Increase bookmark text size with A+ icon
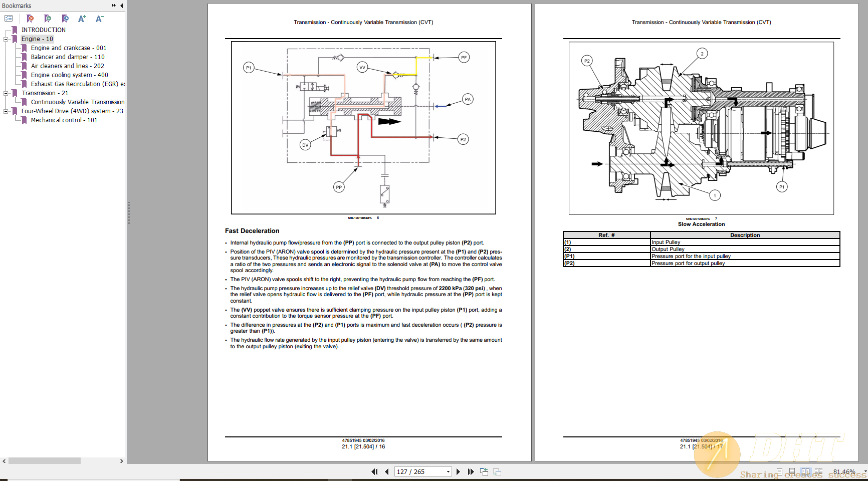 click(x=82, y=18)
